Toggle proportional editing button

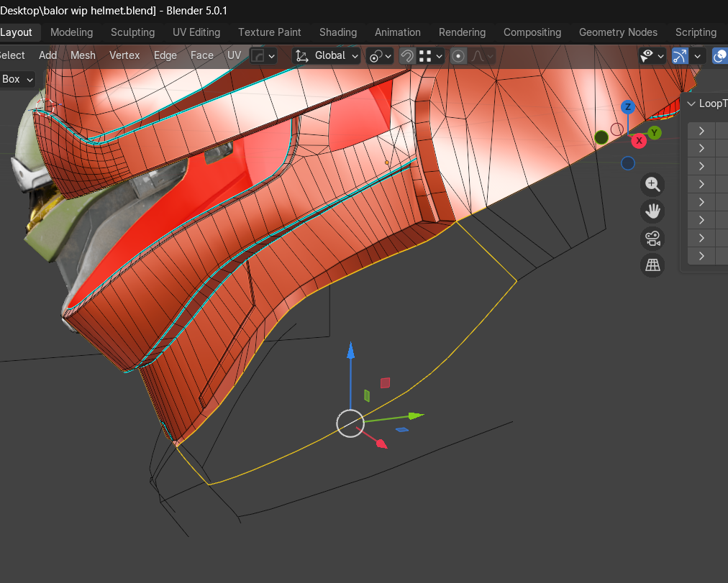[x=459, y=56]
